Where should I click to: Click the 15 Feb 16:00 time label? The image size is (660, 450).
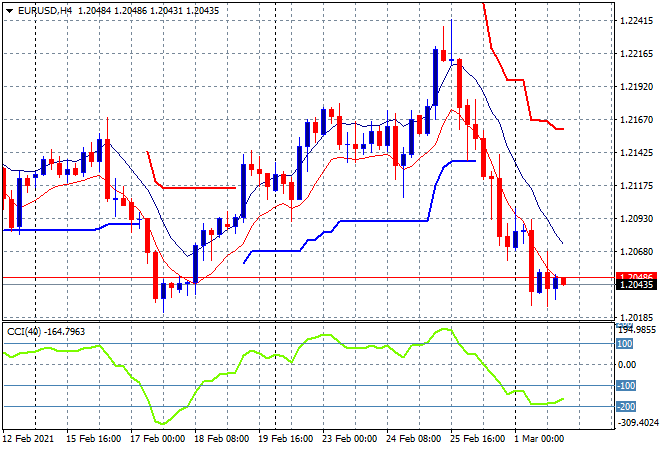pyautogui.click(x=93, y=439)
